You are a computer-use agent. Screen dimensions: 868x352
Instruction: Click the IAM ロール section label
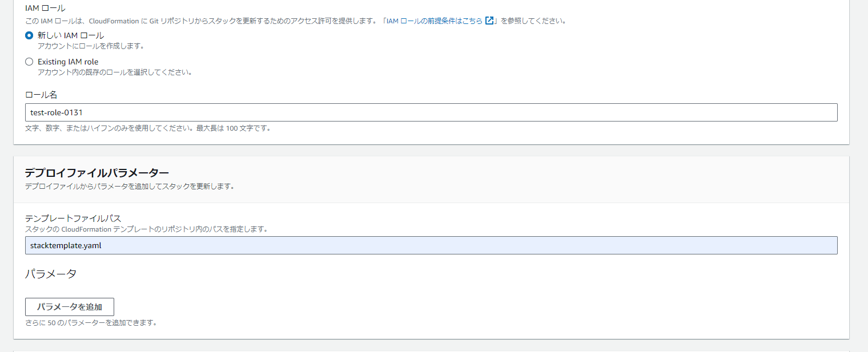click(45, 9)
